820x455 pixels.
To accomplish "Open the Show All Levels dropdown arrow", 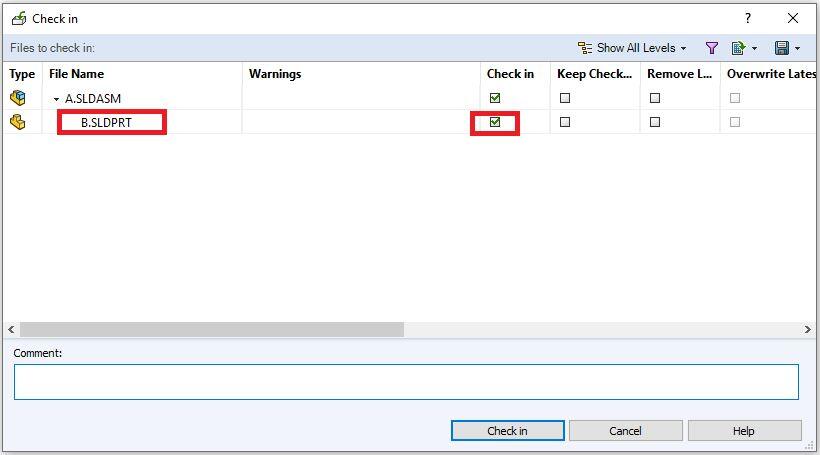I will tap(684, 48).
